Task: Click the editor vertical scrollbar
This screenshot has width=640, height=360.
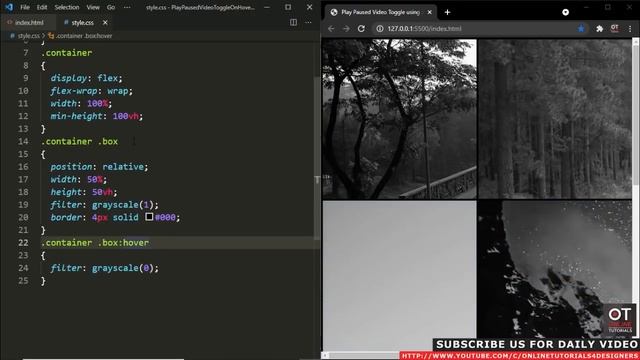Action: point(317,157)
